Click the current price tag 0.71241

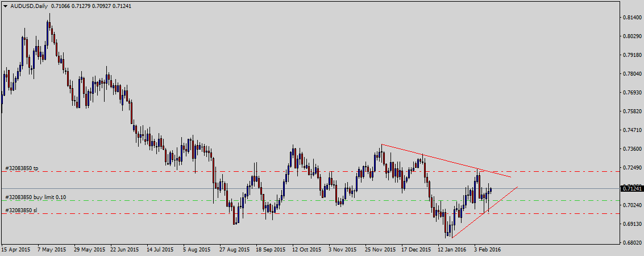click(631, 188)
